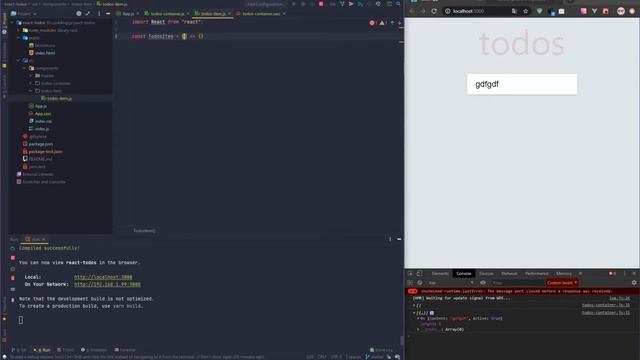Open the DevTools Memory tab
The height and width of the screenshot is (360, 640).
(564, 273)
